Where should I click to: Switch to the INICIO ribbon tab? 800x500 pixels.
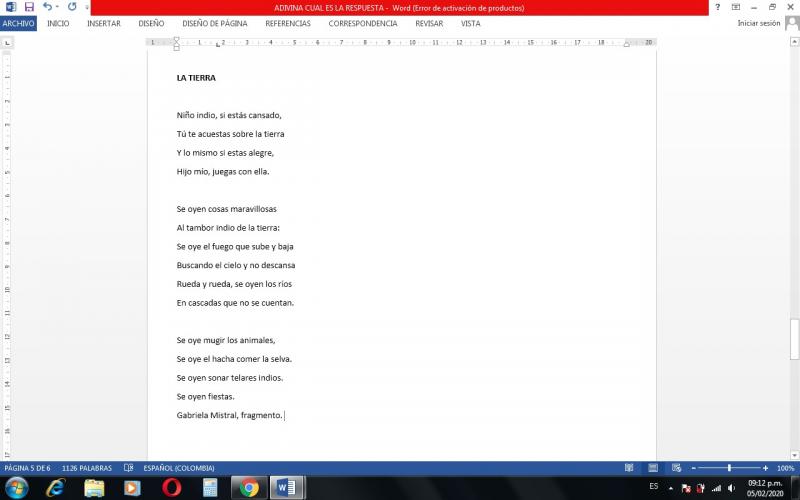tap(58, 23)
